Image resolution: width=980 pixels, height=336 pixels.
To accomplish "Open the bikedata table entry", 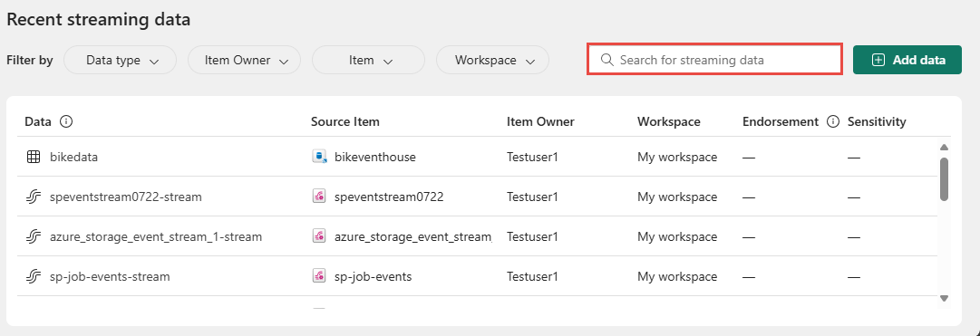I will [x=73, y=157].
